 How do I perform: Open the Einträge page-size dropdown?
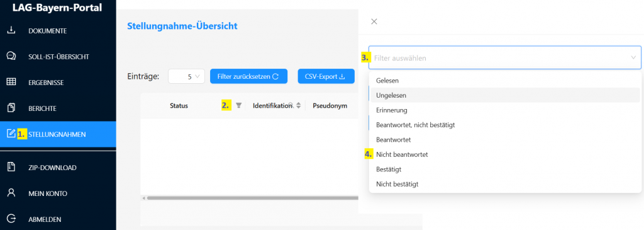186,76
